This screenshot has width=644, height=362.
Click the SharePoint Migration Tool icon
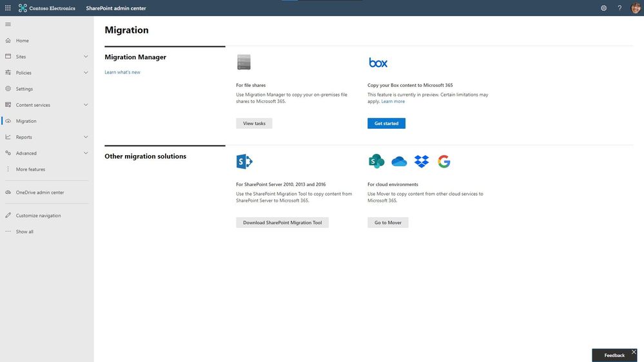tap(244, 161)
